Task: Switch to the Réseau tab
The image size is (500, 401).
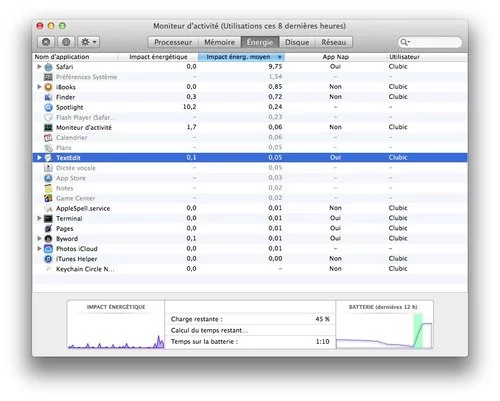Action: coord(334,42)
